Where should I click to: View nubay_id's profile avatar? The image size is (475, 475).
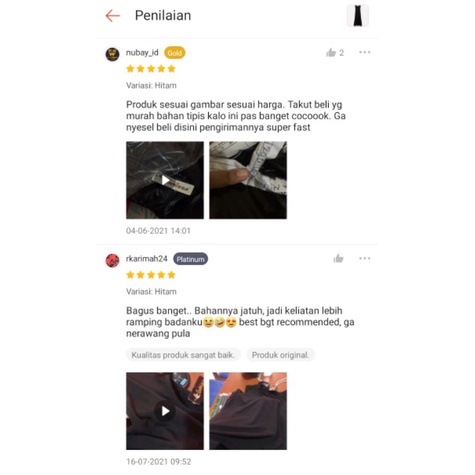pos(113,54)
